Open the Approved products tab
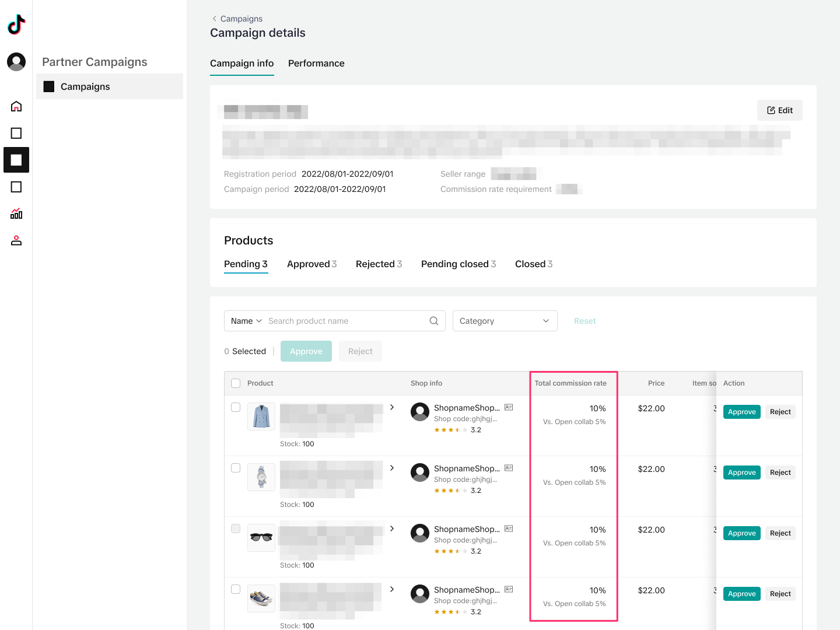This screenshot has width=840, height=630. [x=311, y=264]
